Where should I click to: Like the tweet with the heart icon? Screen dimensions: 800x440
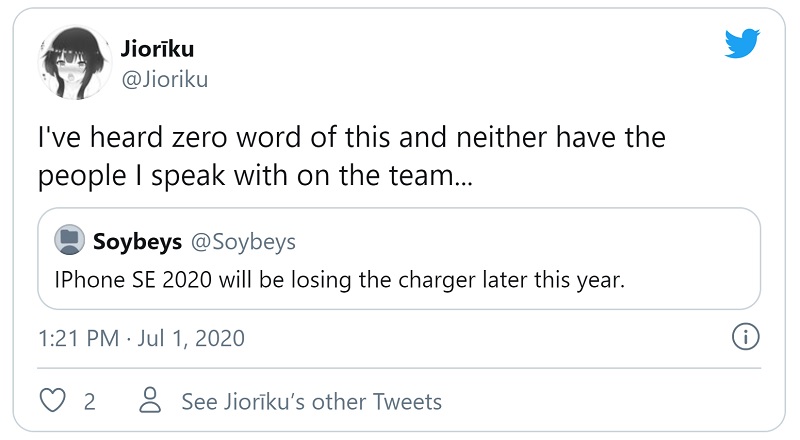[51, 402]
